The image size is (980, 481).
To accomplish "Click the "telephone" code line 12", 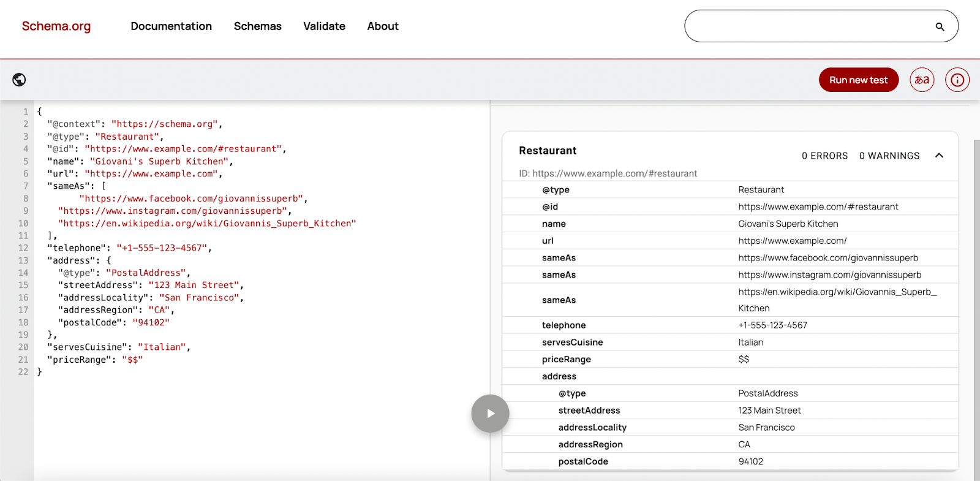I will 129,248.
